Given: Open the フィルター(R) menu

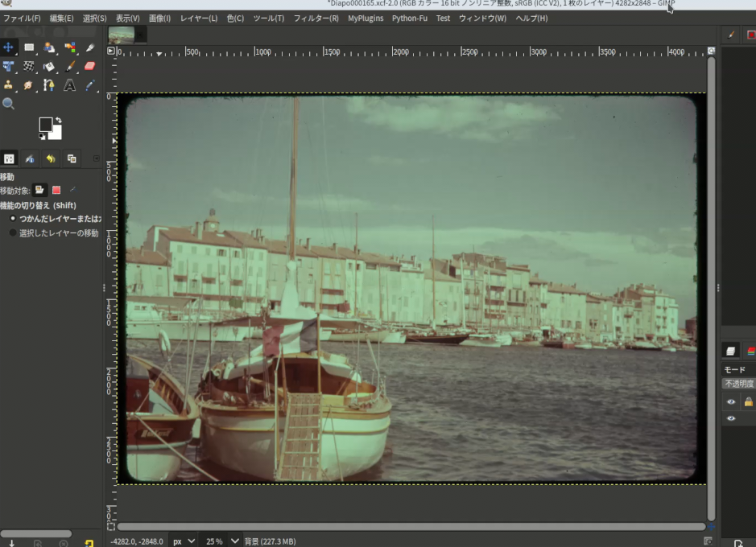Looking at the screenshot, I should pyautogui.click(x=316, y=19).
